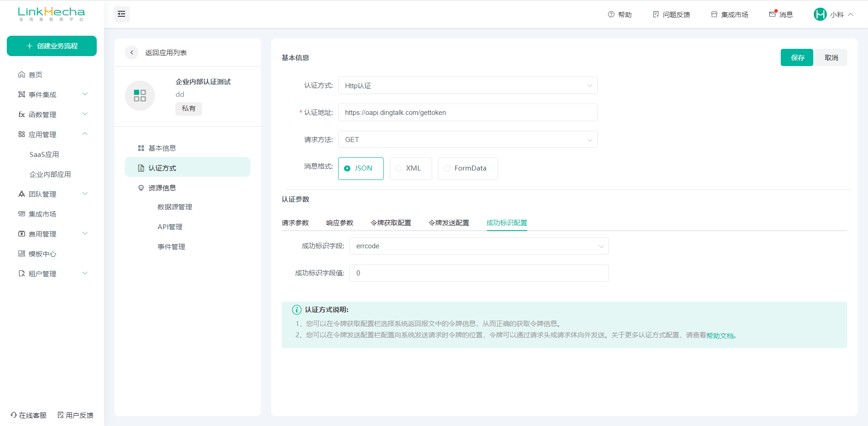Image resolution: width=868 pixels, height=426 pixels.
Task: Click the 创建业务流程 button
Action: pyautogui.click(x=52, y=46)
